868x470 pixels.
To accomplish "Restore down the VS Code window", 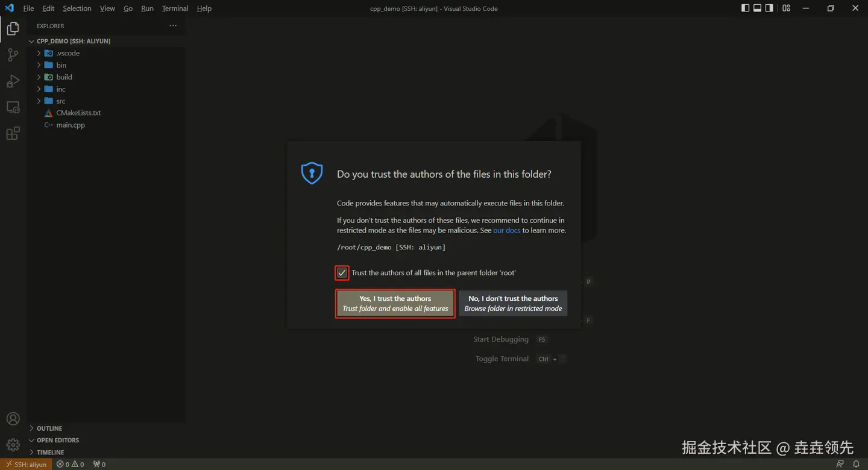I will pos(831,8).
